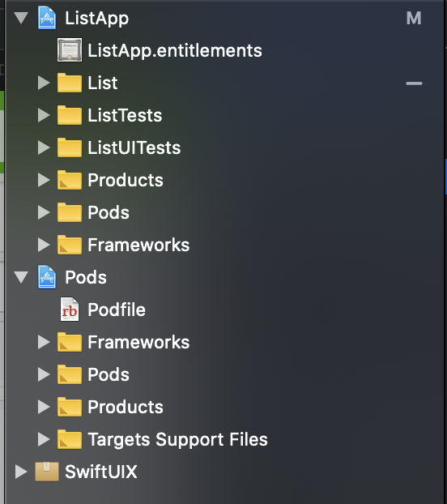The image size is (447, 504).
Task: Collapse the ListApp project tree
Action: (21, 18)
